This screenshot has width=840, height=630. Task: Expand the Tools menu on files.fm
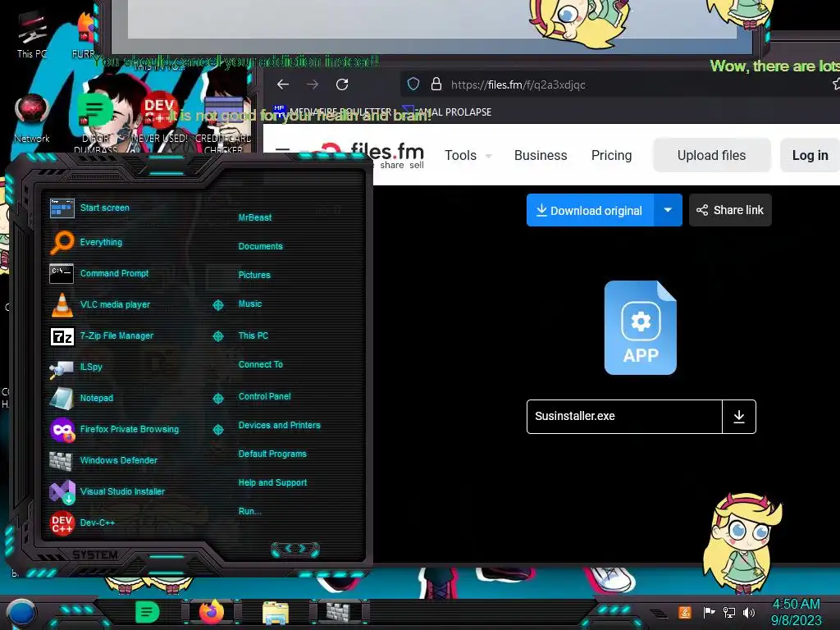click(x=468, y=155)
